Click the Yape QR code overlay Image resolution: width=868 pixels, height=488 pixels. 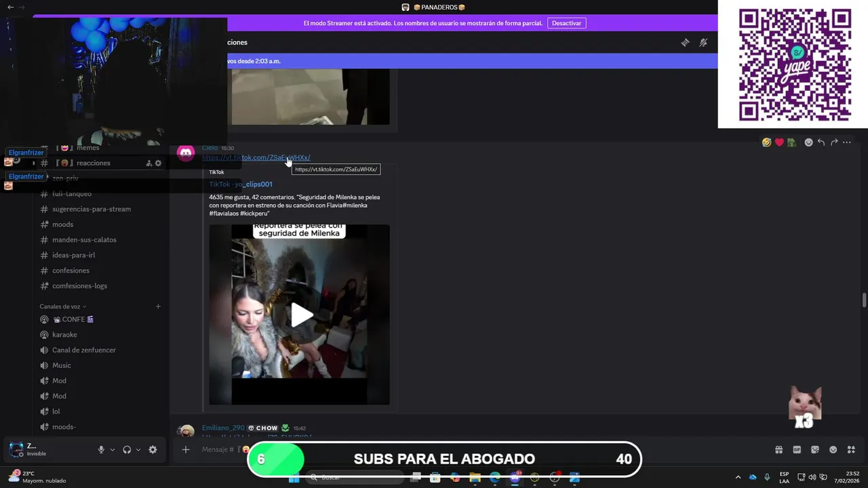794,64
